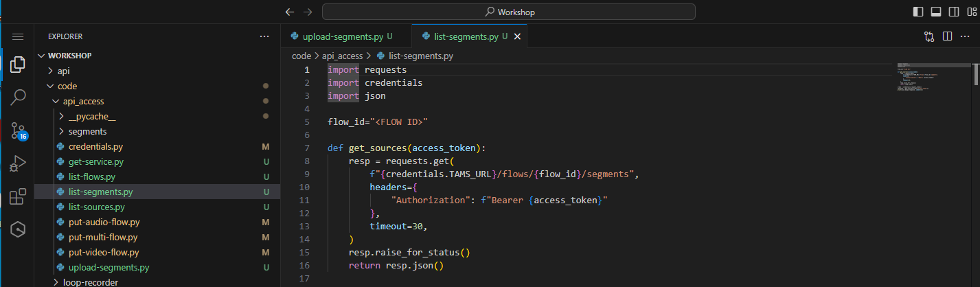Open list-flows.py in the explorer

click(x=157, y=176)
